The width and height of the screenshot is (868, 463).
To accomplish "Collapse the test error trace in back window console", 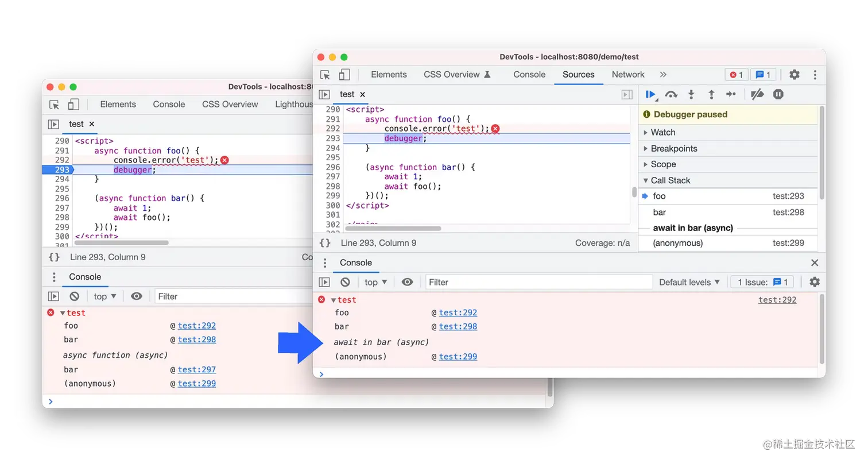I will pyautogui.click(x=63, y=313).
